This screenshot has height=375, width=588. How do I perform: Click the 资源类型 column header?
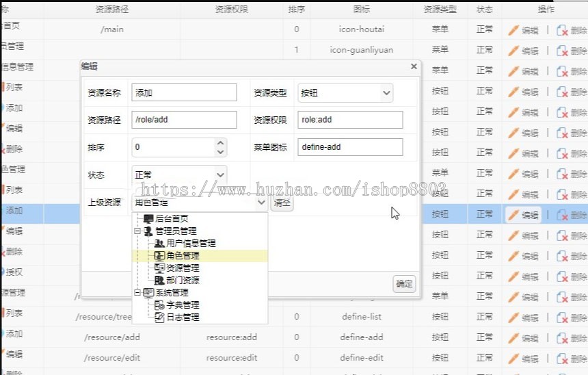[440, 10]
